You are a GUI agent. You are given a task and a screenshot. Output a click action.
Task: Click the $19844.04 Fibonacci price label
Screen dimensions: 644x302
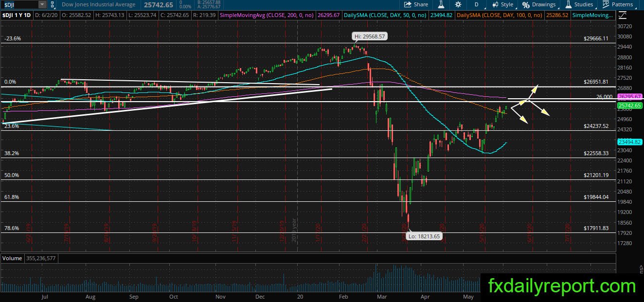pyautogui.click(x=596, y=197)
